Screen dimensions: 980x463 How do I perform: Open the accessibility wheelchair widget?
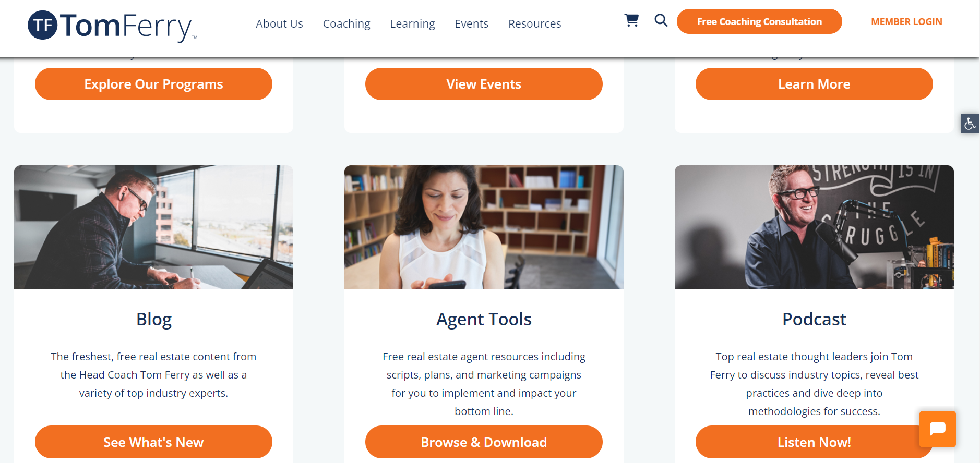(x=970, y=124)
